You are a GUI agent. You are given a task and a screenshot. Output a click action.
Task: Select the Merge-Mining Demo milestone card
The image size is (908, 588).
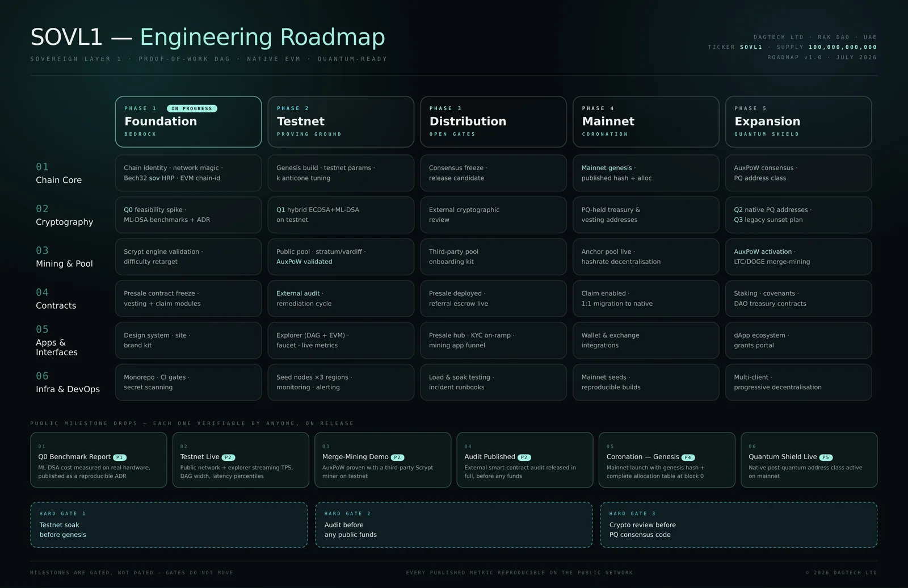(x=383, y=460)
